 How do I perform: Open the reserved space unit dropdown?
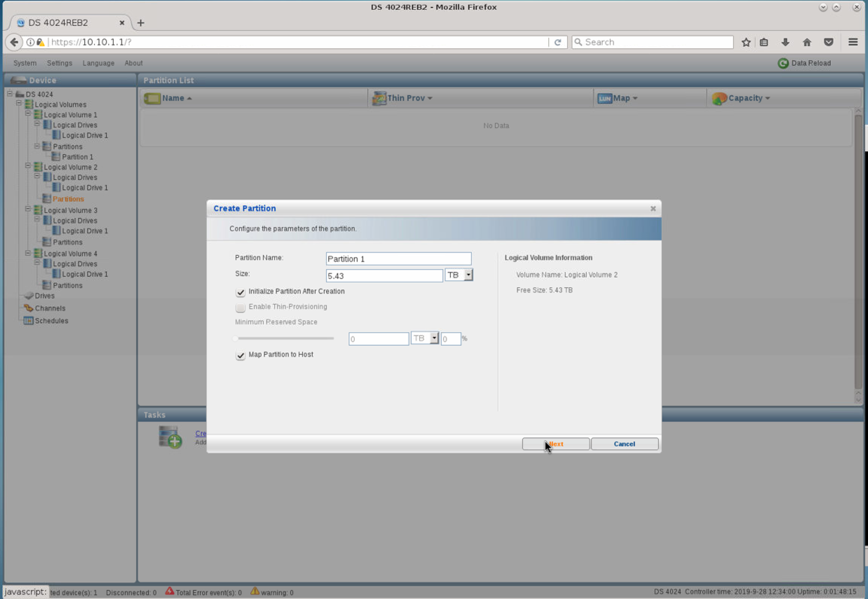pos(433,338)
